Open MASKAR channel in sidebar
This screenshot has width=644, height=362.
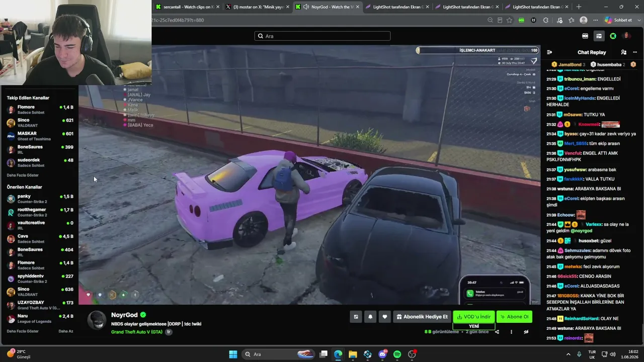pos(40,136)
